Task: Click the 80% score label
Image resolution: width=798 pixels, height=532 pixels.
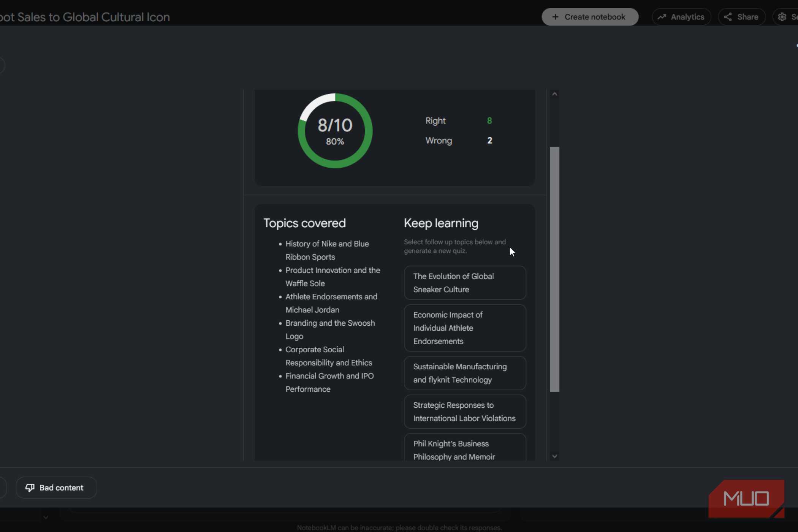Action: pos(335,142)
